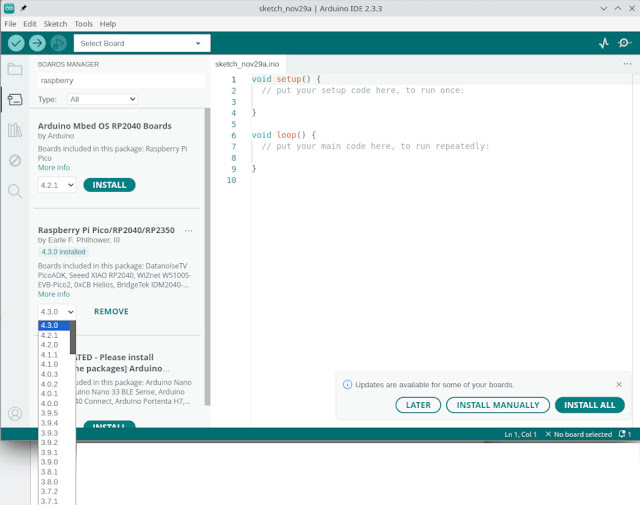The width and height of the screenshot is (640, 505).
Task: Open the Tools menu
Action: [x=83, y=24]
